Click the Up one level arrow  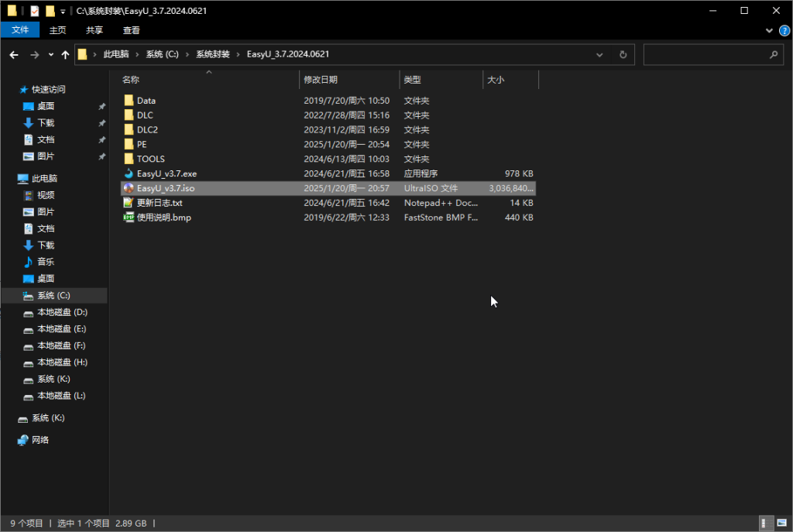[x=64, y=55]
